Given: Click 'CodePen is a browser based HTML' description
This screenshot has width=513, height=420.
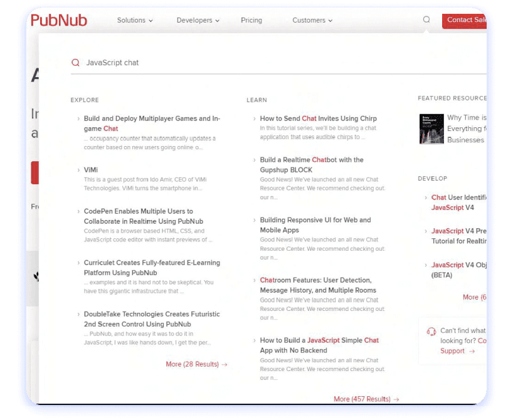Looking at the screenshot, I should pyautogui.click(x=148, y=235).
